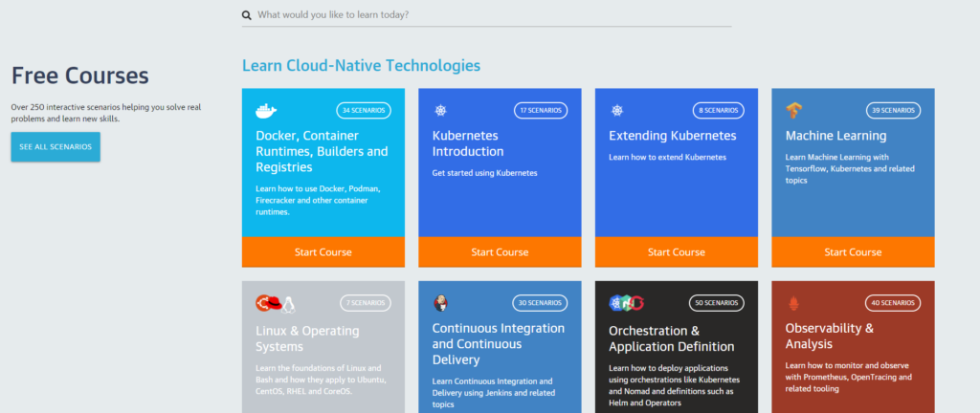
Task: Open the Linux & Operating Systems title
Action: pyautogui.click(x=307, y=338)
